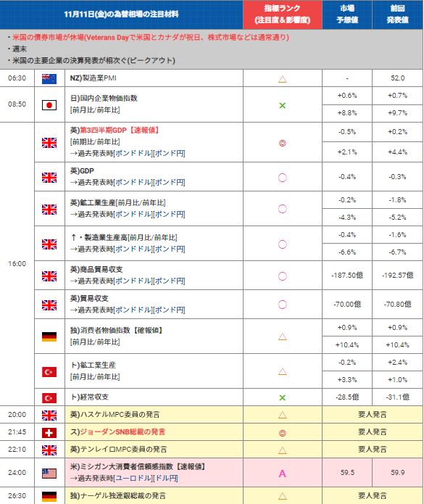The height and width of the screenshot is (504, 424).
Task: Click the ジョーダンSNB総裁の発言 red text
Action: click(122, 431)
